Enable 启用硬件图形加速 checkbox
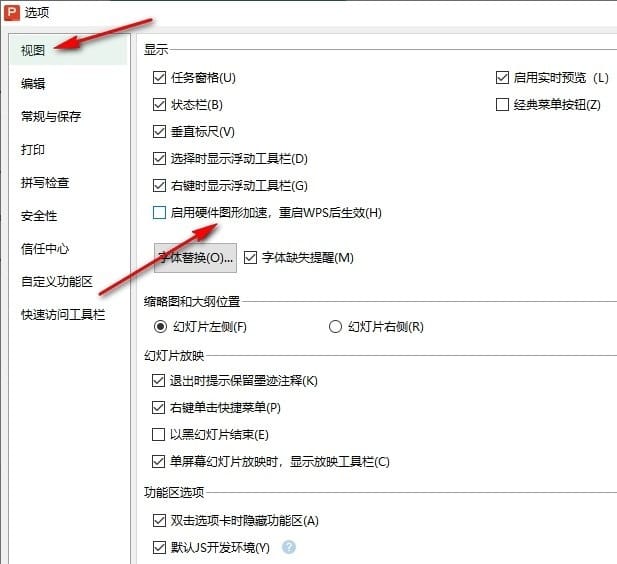This screenshot has width=617, height=564. tap(159, 213)
